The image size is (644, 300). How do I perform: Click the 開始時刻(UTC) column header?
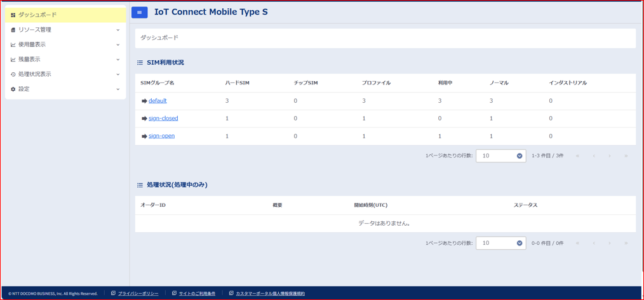point(371,205)
